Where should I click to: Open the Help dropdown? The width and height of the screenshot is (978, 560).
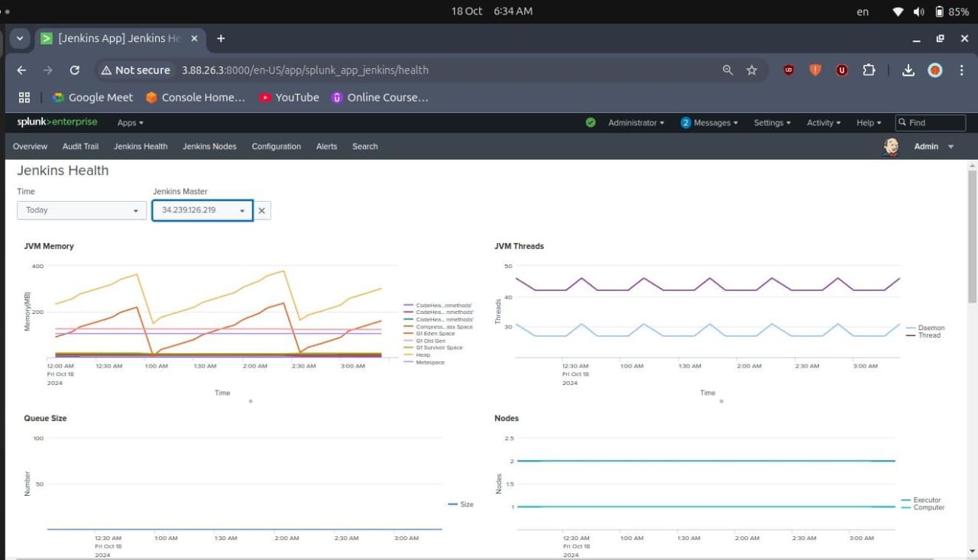[x=869, y=123]
